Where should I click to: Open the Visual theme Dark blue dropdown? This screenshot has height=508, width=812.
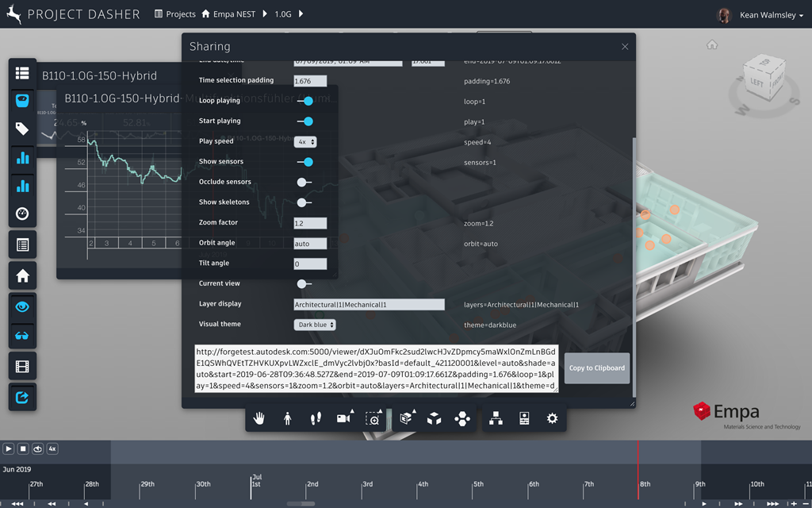tap(315, 325)
